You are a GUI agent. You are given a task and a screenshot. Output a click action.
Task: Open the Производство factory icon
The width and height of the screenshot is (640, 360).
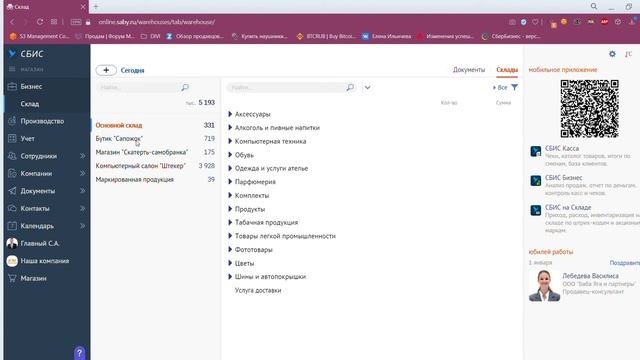tap(12, 121)
